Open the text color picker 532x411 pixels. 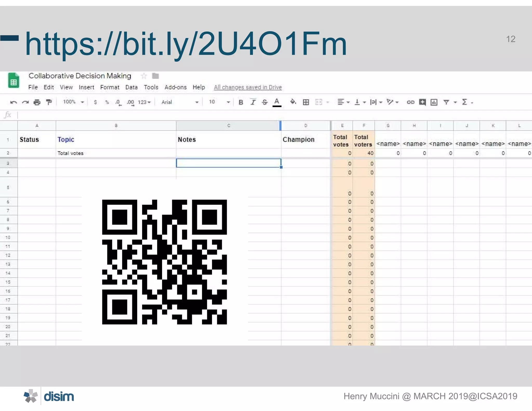pyautogui.click(x=277, y=102)
